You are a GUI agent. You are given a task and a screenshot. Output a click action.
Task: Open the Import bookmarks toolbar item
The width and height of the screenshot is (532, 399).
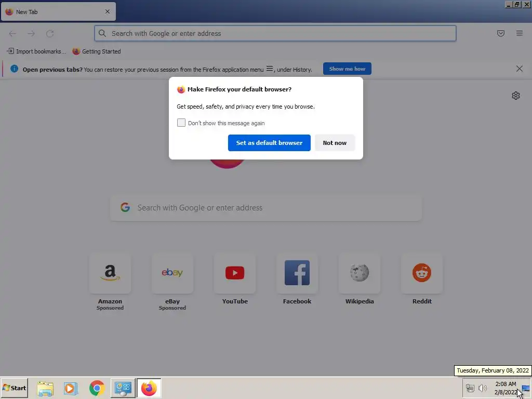pos(36,51)
